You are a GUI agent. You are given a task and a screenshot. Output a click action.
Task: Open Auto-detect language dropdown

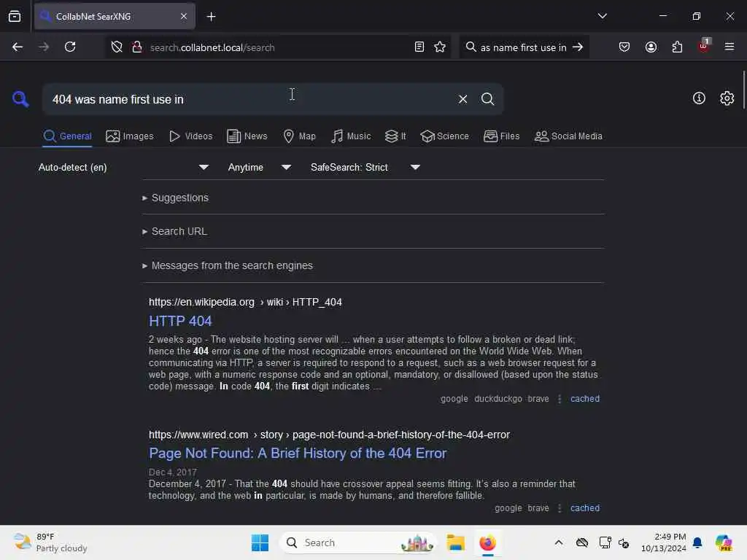point(123,167)
